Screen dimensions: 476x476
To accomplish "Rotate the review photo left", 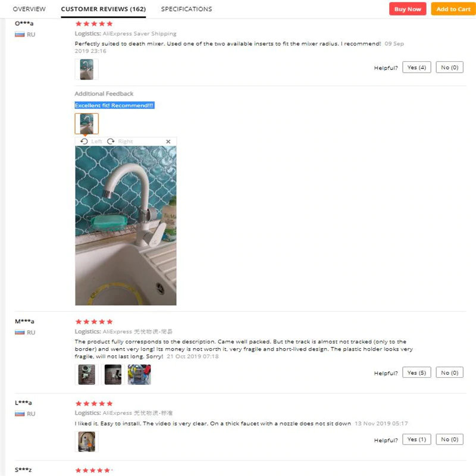I will [x=91, y=142].
